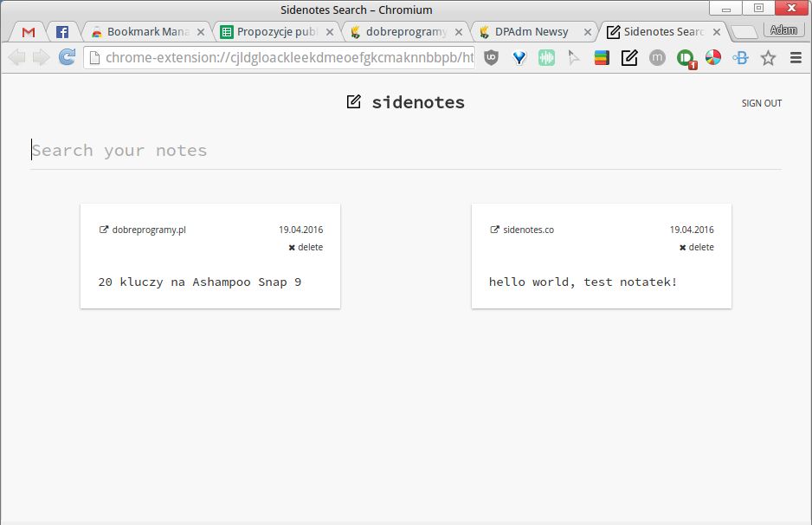Click the sidenotes title heading
The image size is (812, 525).
[418, 102]
